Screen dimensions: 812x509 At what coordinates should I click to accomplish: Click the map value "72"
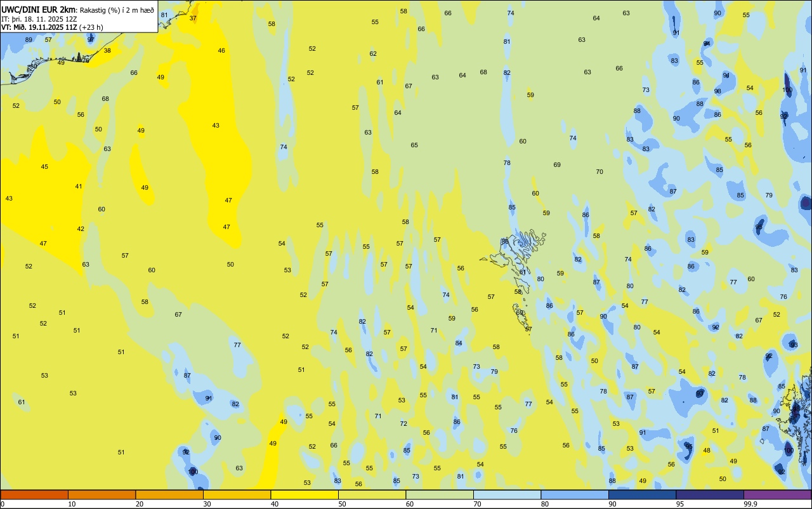(403, 424)
